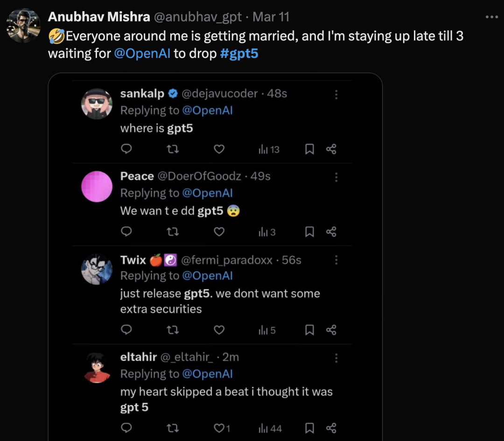View analytics showing 44 views on eltahir's reply

pos(270,428)
